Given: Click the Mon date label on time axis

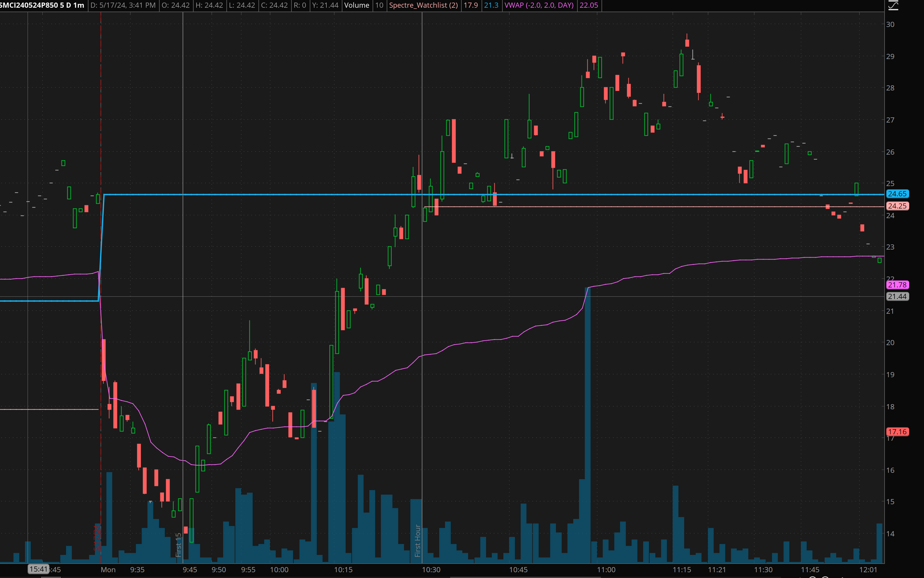Looking at the screenshot, I should (x=108, y=570).
